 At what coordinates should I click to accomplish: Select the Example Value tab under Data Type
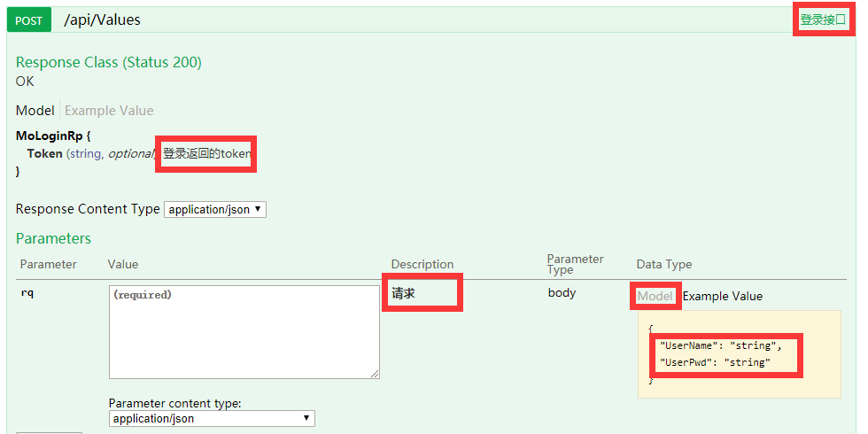point(723,296)
